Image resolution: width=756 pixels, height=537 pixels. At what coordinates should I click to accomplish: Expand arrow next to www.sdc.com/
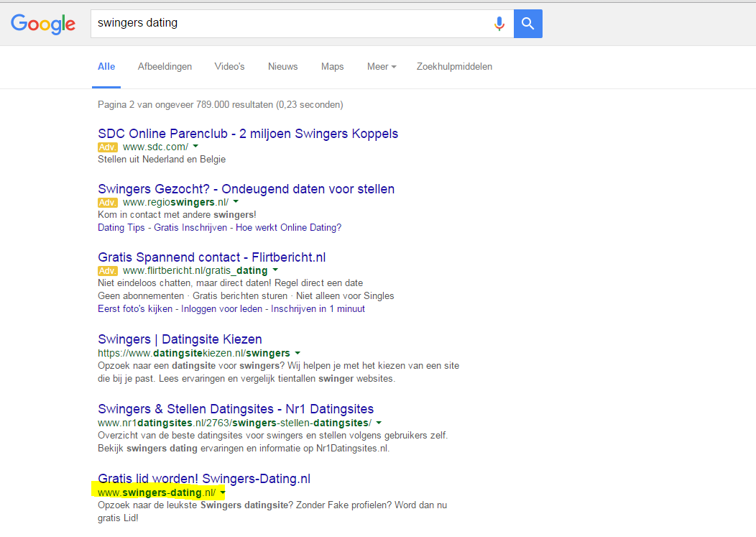point(195,146)
